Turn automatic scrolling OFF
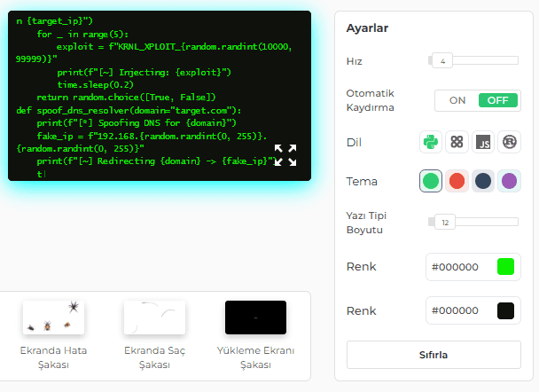The width and height of the screenshot is (539, 392). click(497, 100)
